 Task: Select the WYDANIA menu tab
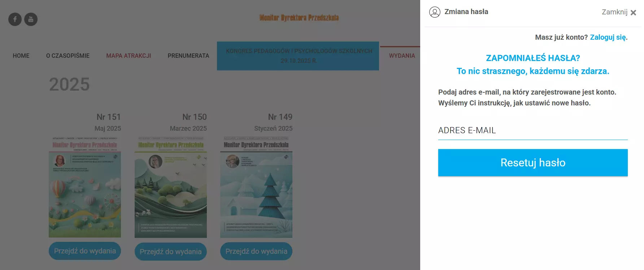point(402,56)
